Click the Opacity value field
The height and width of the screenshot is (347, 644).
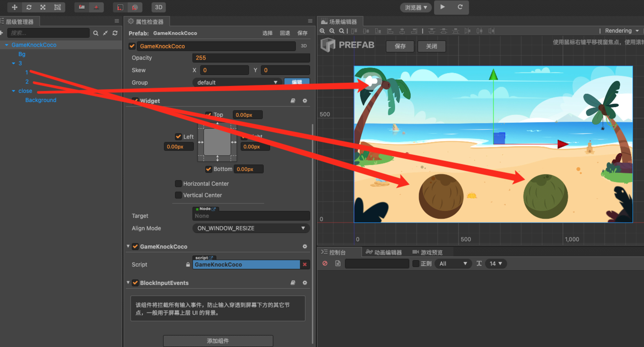[251, 58]
